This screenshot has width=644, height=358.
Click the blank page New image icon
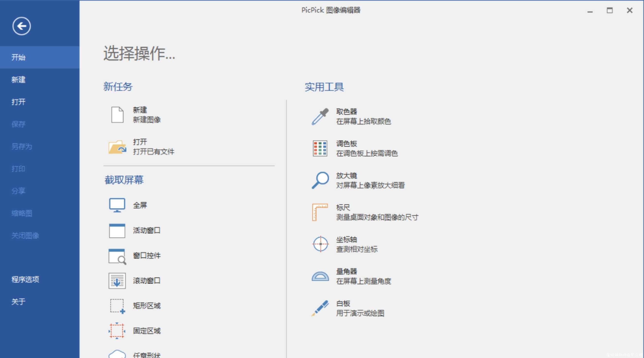point(117,115)
